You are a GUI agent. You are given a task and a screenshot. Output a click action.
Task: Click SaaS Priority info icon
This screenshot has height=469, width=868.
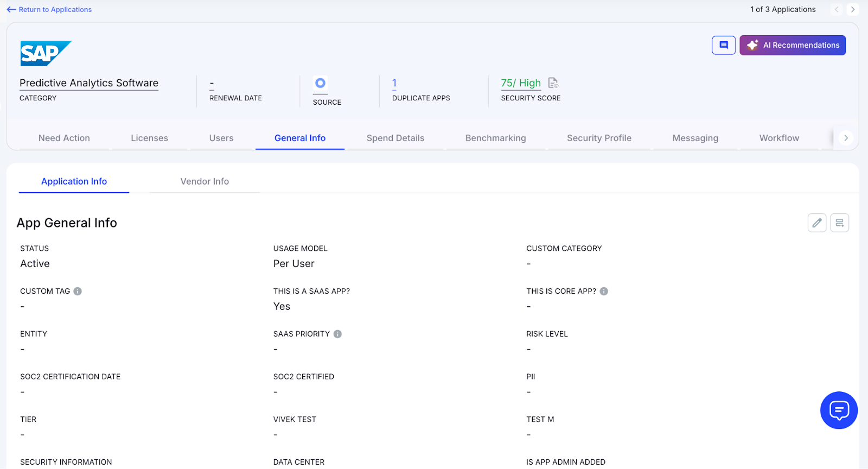(x=337, y=334)
